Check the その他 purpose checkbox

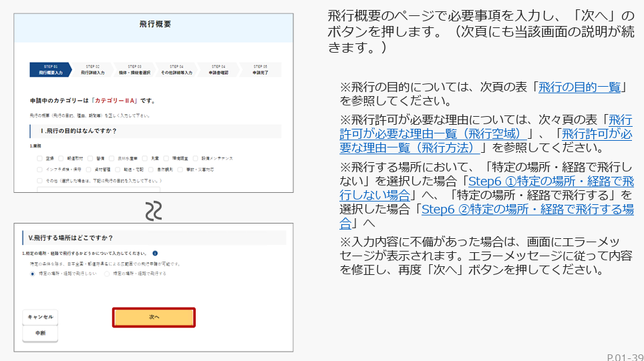click(39, 180)
